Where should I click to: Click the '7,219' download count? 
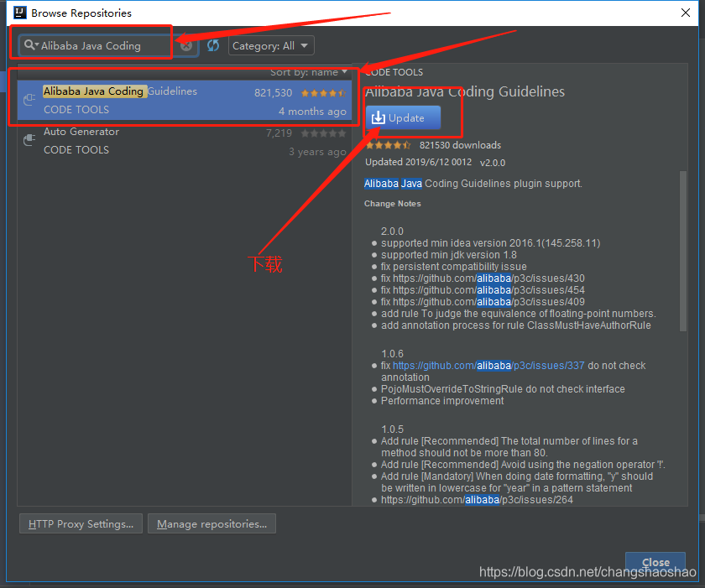pos(279,133)
